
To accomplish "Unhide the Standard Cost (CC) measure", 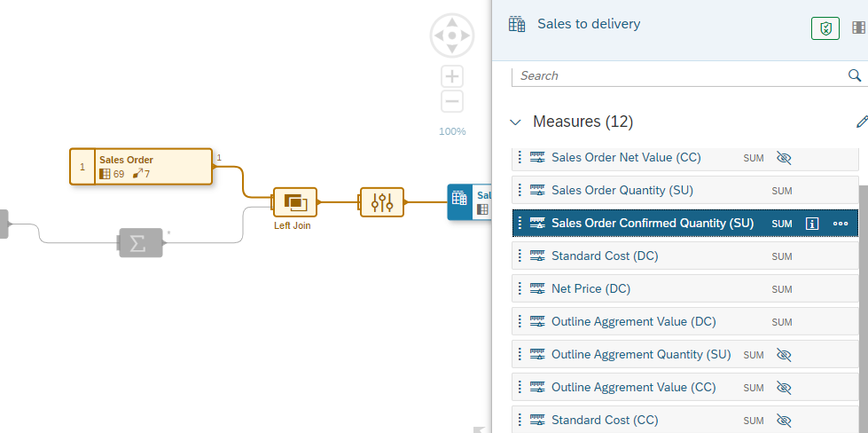I will point(783,421).
